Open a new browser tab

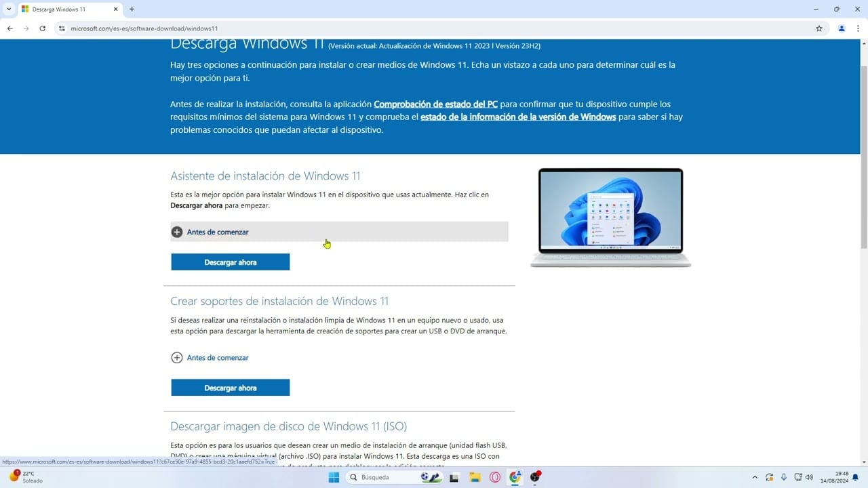click(x=132, y=9)
